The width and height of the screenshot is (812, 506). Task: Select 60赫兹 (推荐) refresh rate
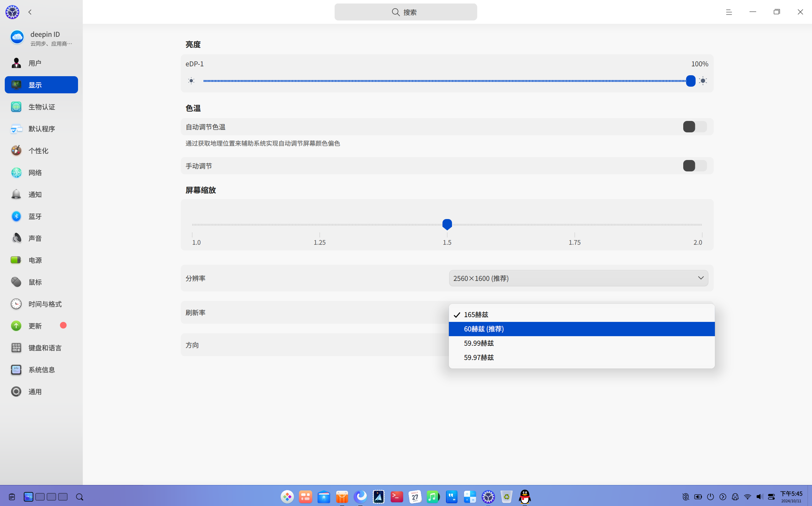[x=581, y=329]
